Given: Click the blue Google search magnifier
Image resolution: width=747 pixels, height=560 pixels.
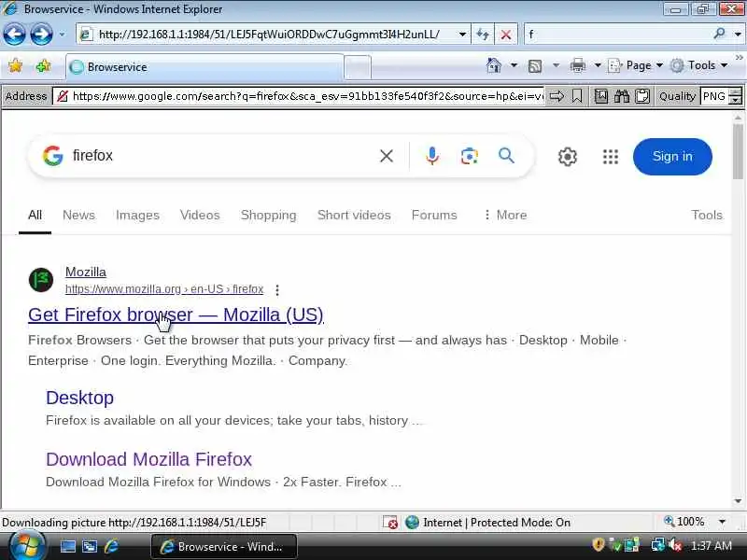Looking at the screenshot, I should (506, 156).
